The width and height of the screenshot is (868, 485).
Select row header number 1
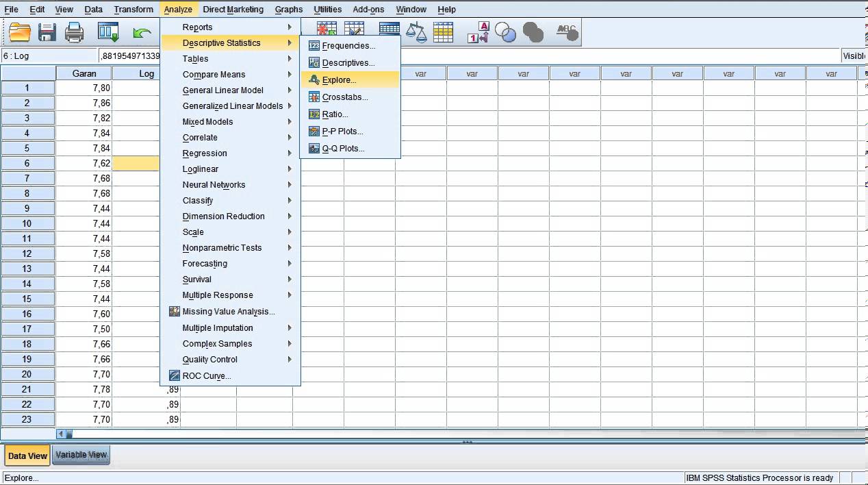tap(27, 88)
